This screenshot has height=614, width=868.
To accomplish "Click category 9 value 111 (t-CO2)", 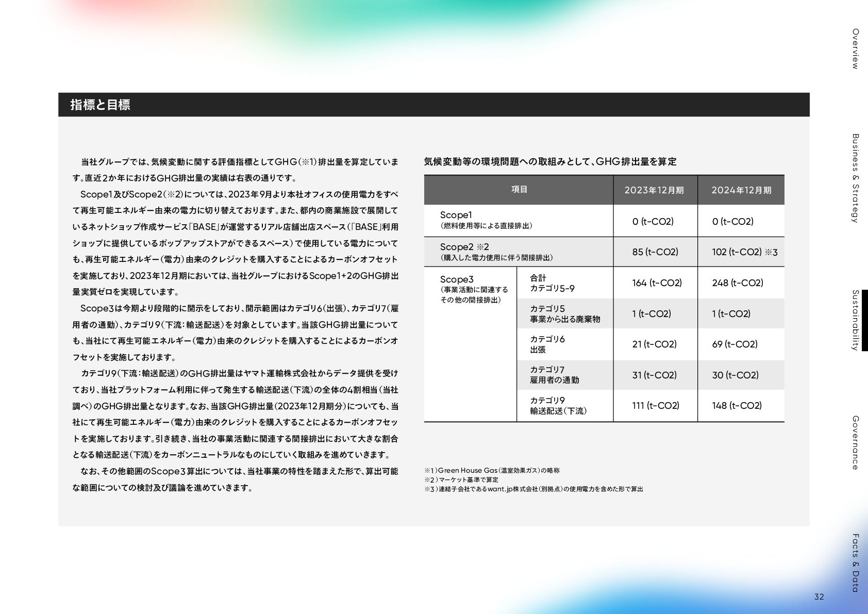I will tap(656, 406).
